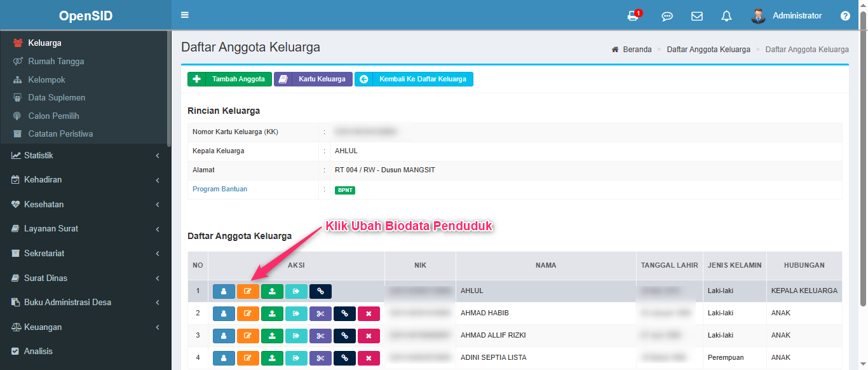Viewport: 868px width, 370px height.
Task: Click orange edit biodata icon for AHLUL
Action: click(x=248, y=291)
